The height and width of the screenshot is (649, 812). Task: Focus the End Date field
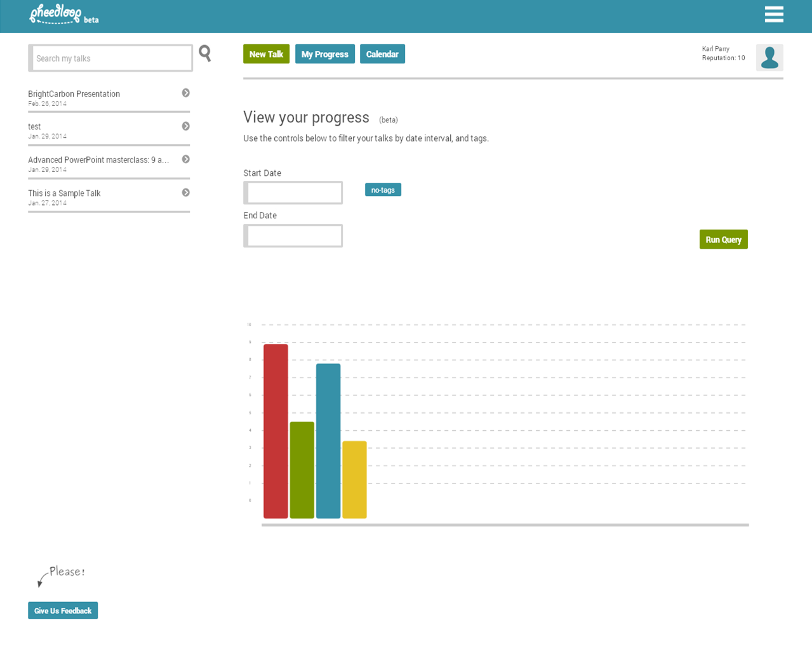pos(294,236)
